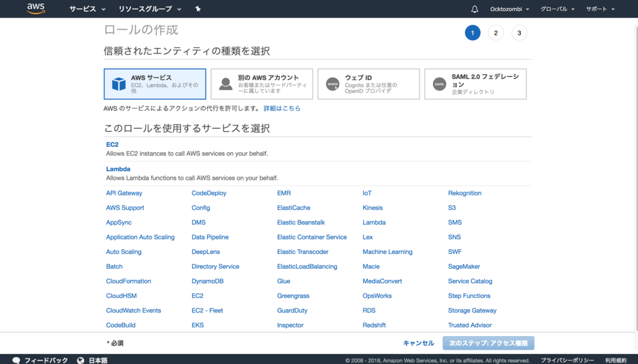Go to step 3 indicator
This screenshot has height=364, width=638.
tap(519, 33)
